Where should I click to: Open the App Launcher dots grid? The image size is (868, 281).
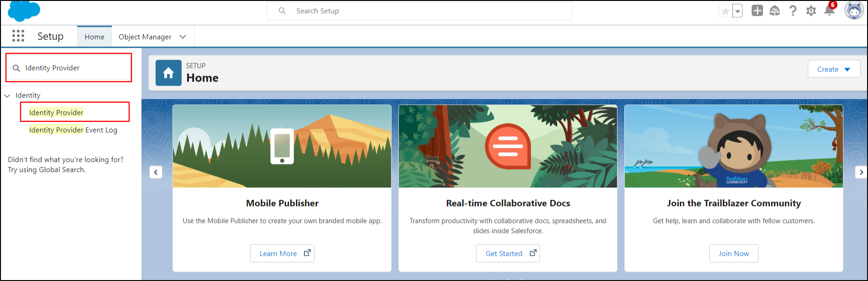coord(18,36)
